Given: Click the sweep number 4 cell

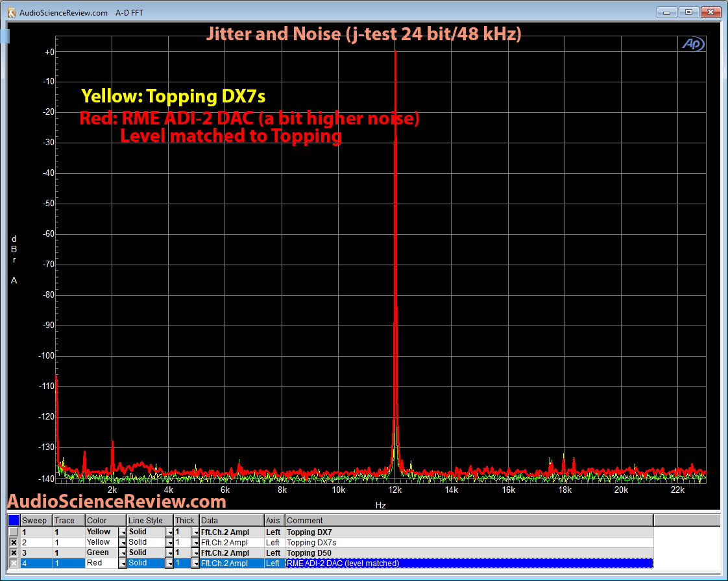Looking at the screenshot, I should pyautogui.click(x=36, y=563).
